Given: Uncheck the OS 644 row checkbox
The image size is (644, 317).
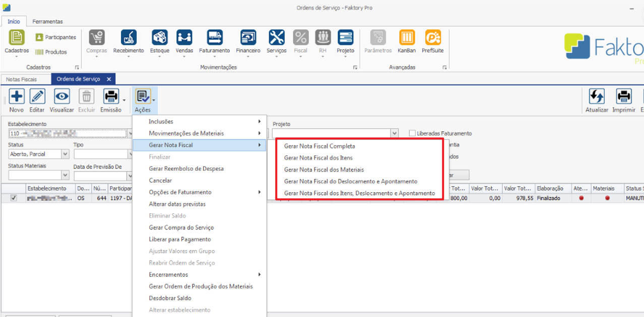Looking at the screenshot, I should tap(14, 198).
